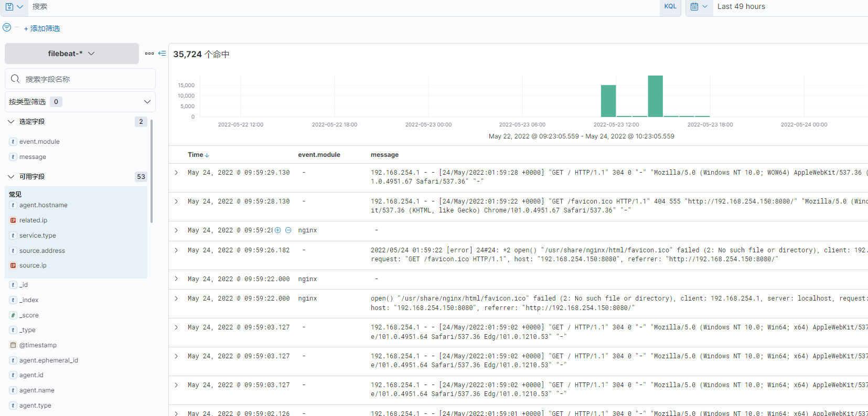The image size is (868, 416).
Task: Click the magnifier icon in the field search box
Action: click(15, 79)
